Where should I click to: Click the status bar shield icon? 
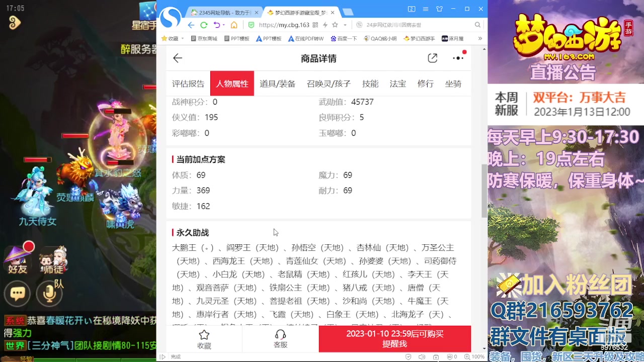click(x=409, y=357)
